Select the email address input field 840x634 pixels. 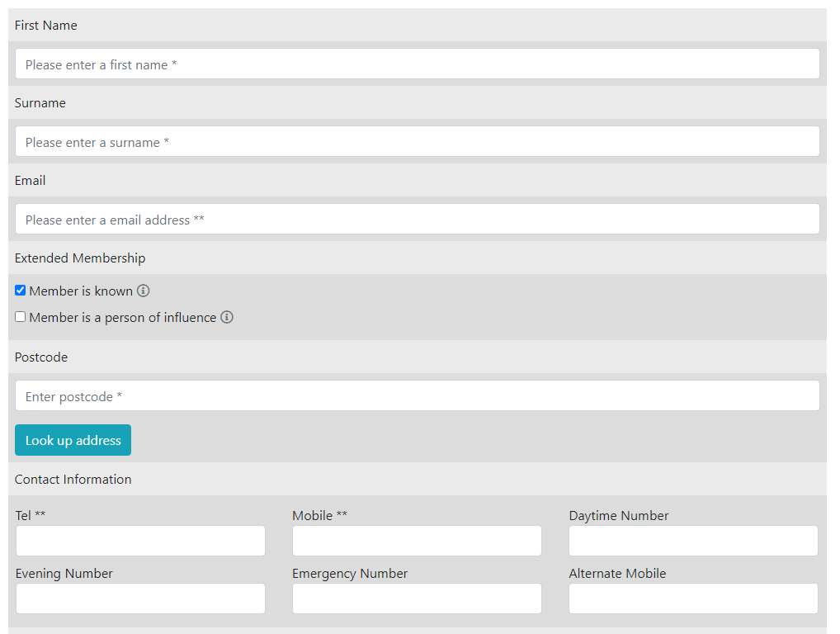click(x=417, y=220)
